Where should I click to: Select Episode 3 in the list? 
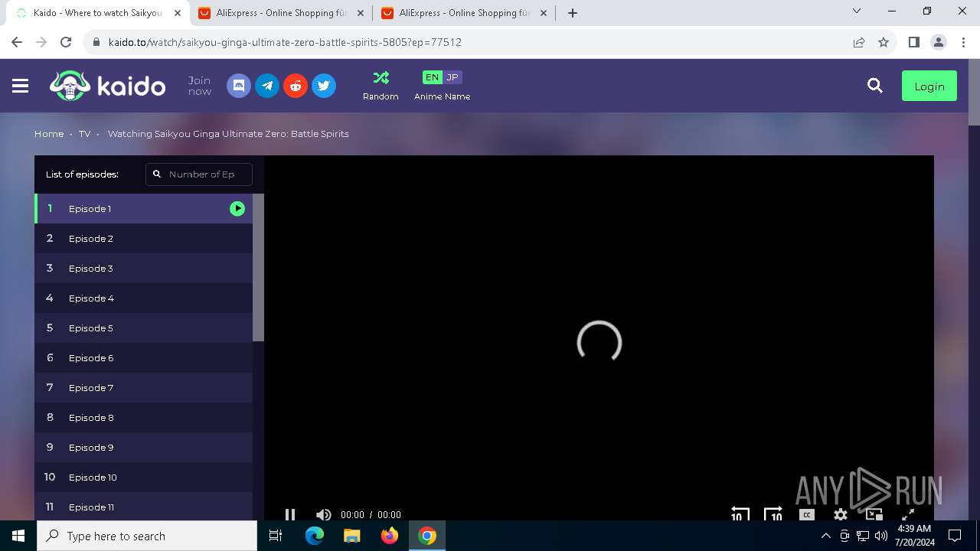(x=143, y=269)
